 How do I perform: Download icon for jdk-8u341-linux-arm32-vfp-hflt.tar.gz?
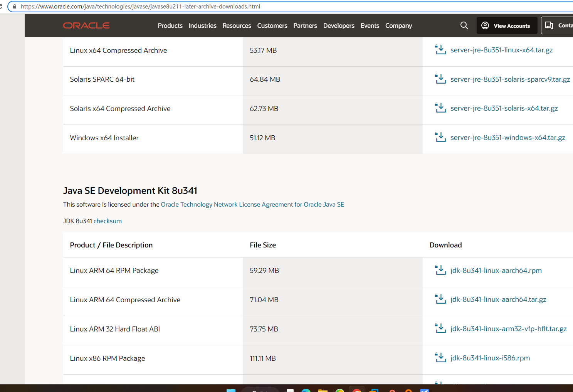[x=440, y=328]
